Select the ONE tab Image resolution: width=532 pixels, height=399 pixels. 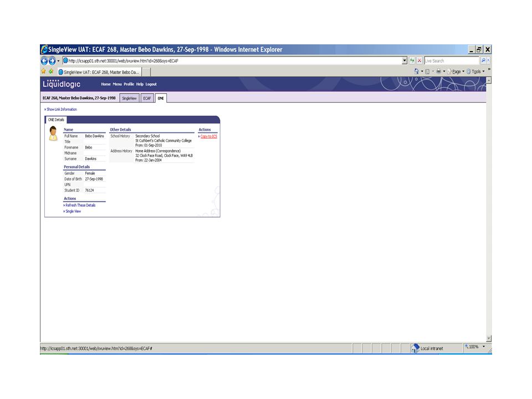161,98
